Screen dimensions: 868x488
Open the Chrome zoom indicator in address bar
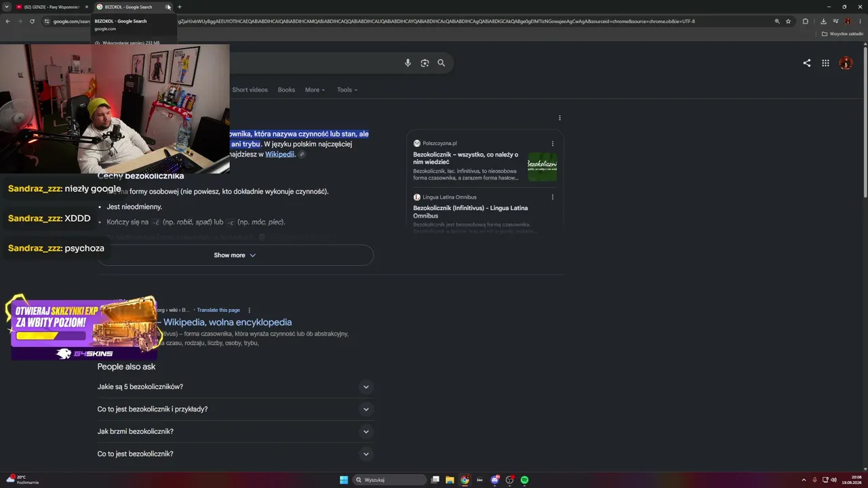click(776, 21)
